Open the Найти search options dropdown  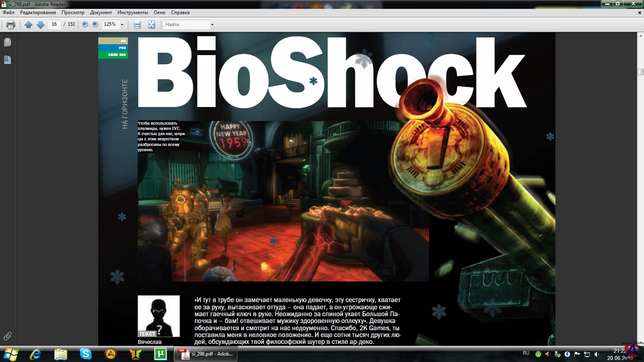pyautogui.click(x=212, y=25)
